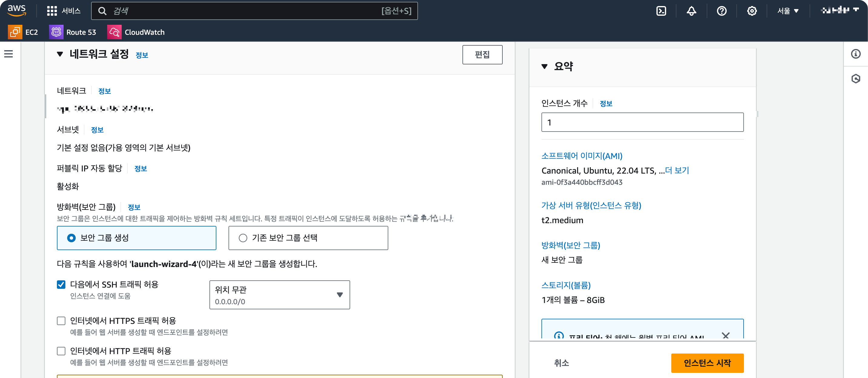The image size is (868, 378).
Task: Dismiss the free tier info banner
Action: coord(725,335)
